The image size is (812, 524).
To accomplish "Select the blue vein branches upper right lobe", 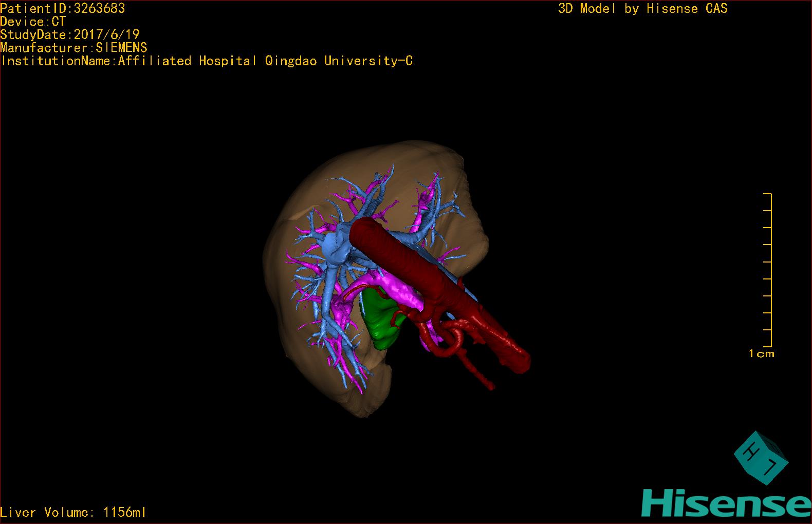I will 434,205.
